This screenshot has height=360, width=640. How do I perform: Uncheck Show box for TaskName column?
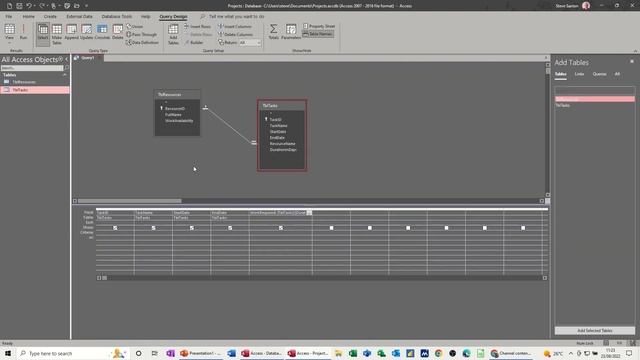coord(153,228)
